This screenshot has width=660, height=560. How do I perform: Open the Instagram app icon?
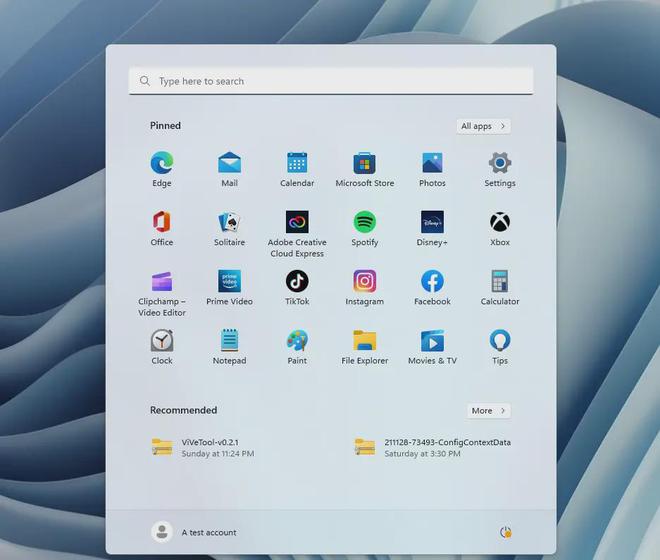pyautogui.click(x=365, y=281)
